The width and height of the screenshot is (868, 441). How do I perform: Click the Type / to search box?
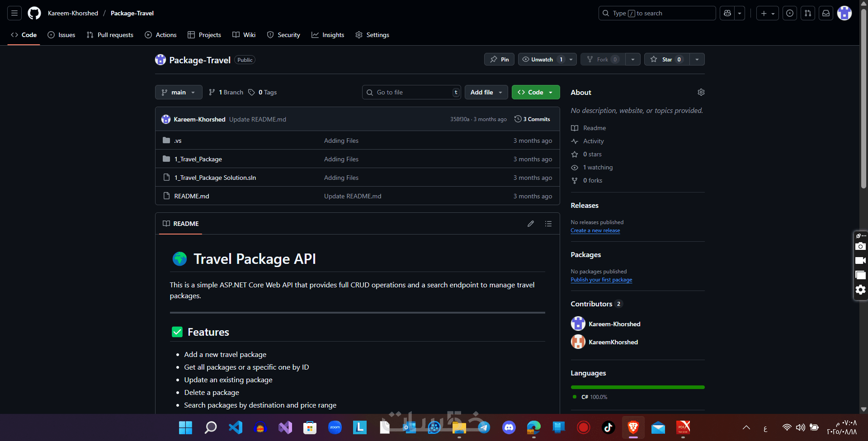point(657,13)
